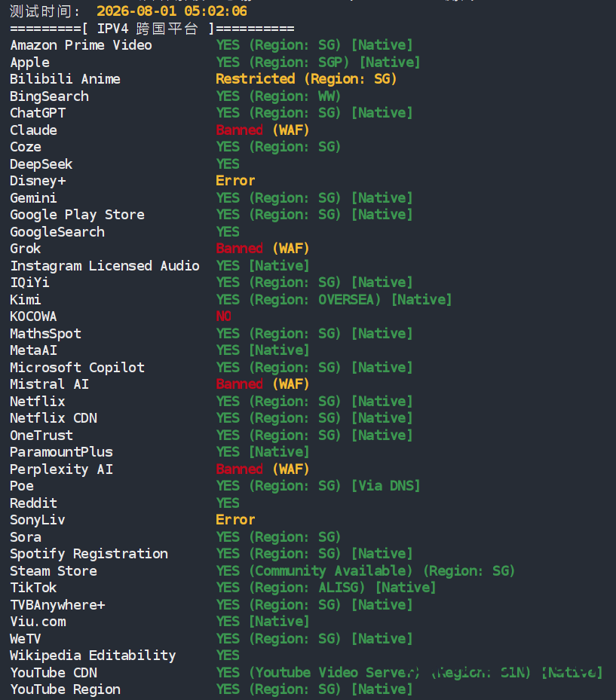Select the test timestamp 2026-08-01 05:02:06
This screenshot has height=700, width=616.
[172, 11]
